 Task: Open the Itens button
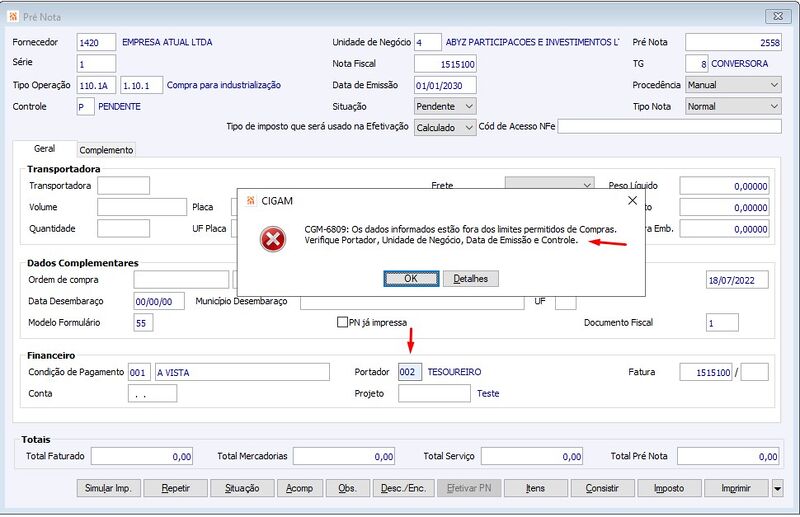pyautogui.click(x=536, y=488)
